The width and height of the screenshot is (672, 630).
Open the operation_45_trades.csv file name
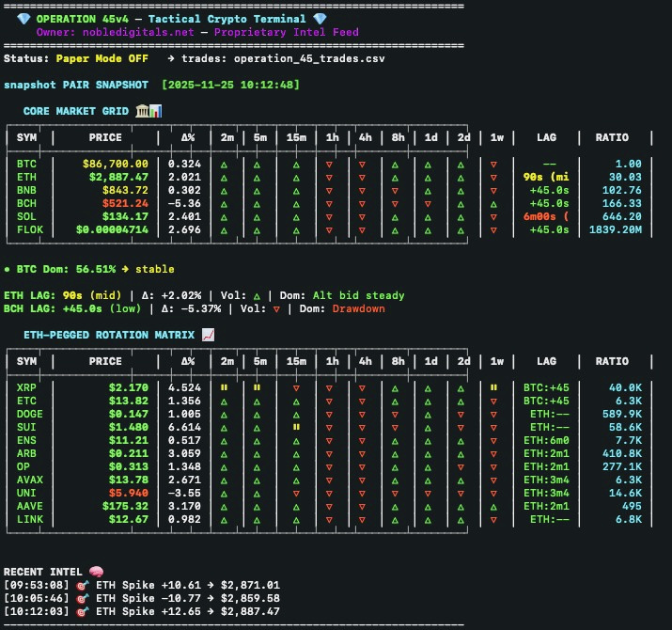[x=308, y=58]
